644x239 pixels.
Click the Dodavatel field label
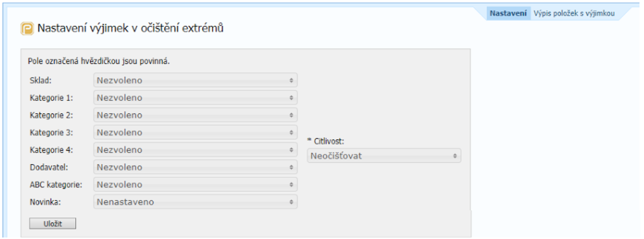(47, 167)
